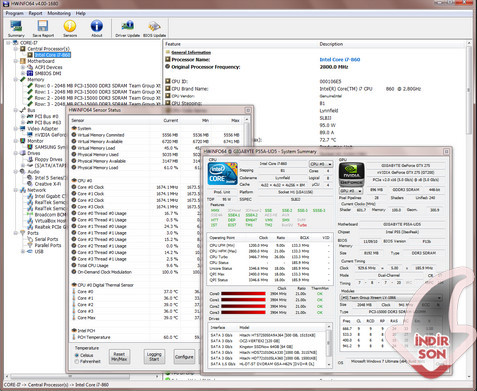Expand the ACPI Devices node
This screenshot has width=477, height=391.
[x=23, y=67]
